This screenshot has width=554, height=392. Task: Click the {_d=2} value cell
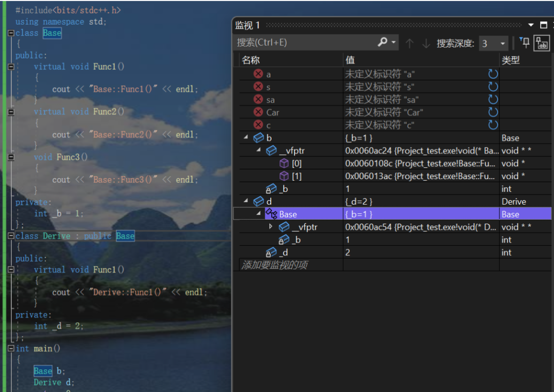[x=421, y=202]
